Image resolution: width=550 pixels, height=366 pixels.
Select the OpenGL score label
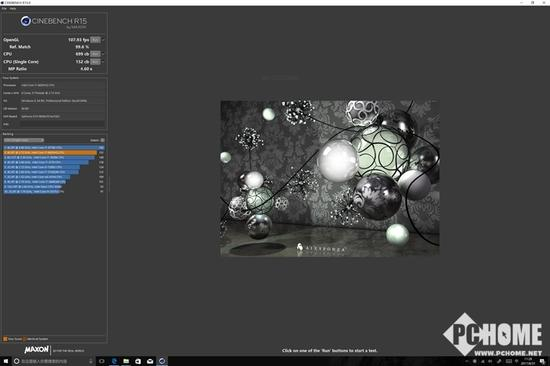11,40
